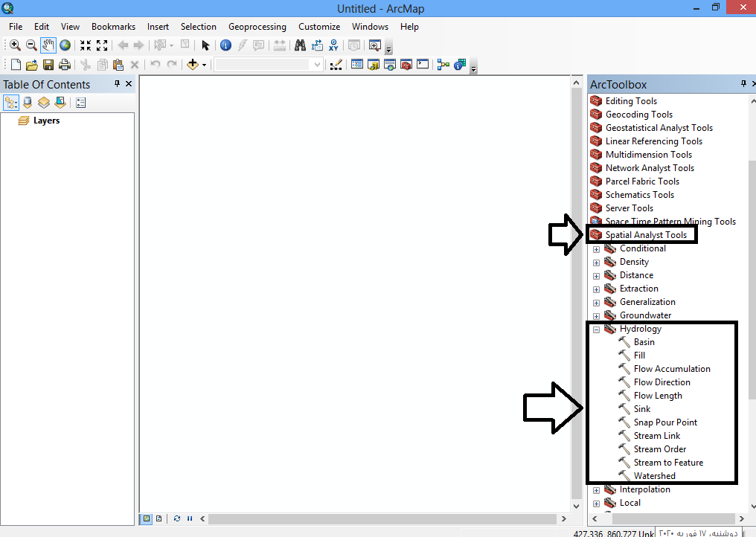Viewport: 756px width, 537px height.
Task: Open the Search window icon
Action: pos(390,65)
